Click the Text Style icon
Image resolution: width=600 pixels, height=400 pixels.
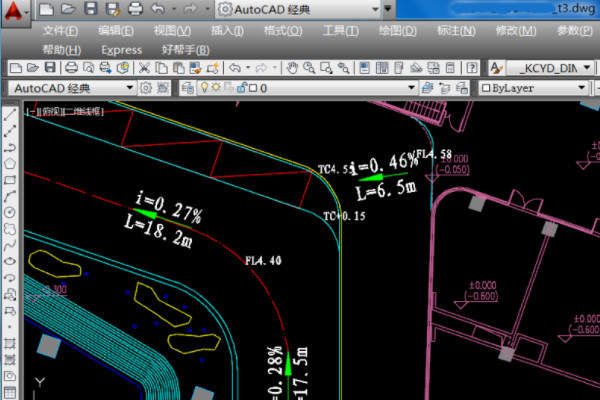tap(497, 68)
